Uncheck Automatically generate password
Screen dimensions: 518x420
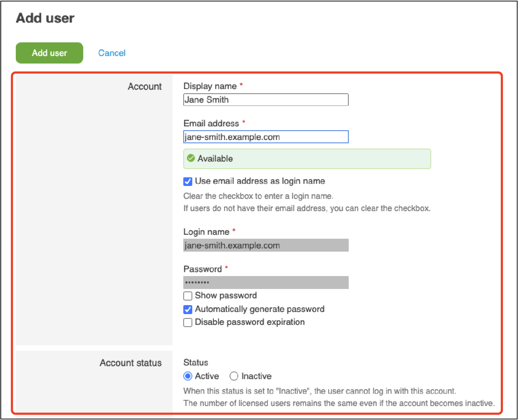click(x=188, y=309)
